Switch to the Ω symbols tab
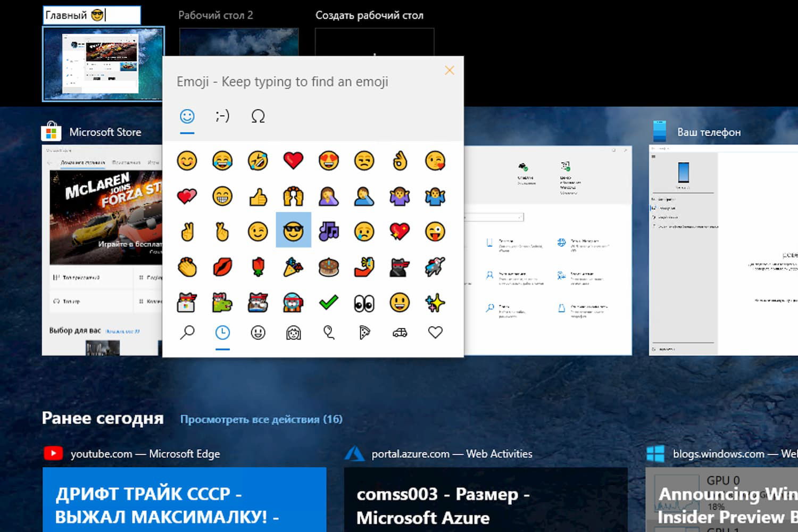The width and height of the screenshot is (798, 532). (x=258, y=116)
